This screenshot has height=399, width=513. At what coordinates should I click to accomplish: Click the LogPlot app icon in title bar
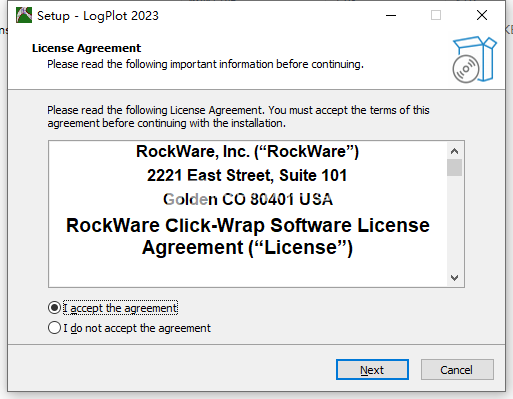point(24,15)
